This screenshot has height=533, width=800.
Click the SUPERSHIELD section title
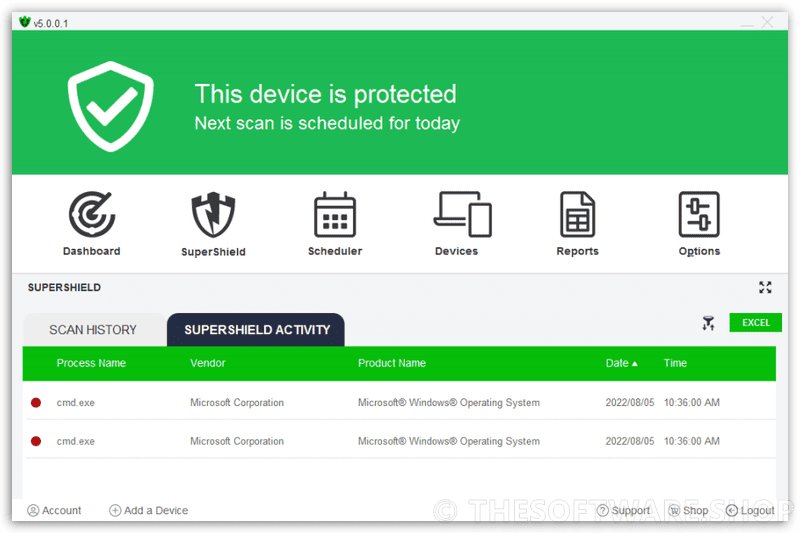coord(64,287)
